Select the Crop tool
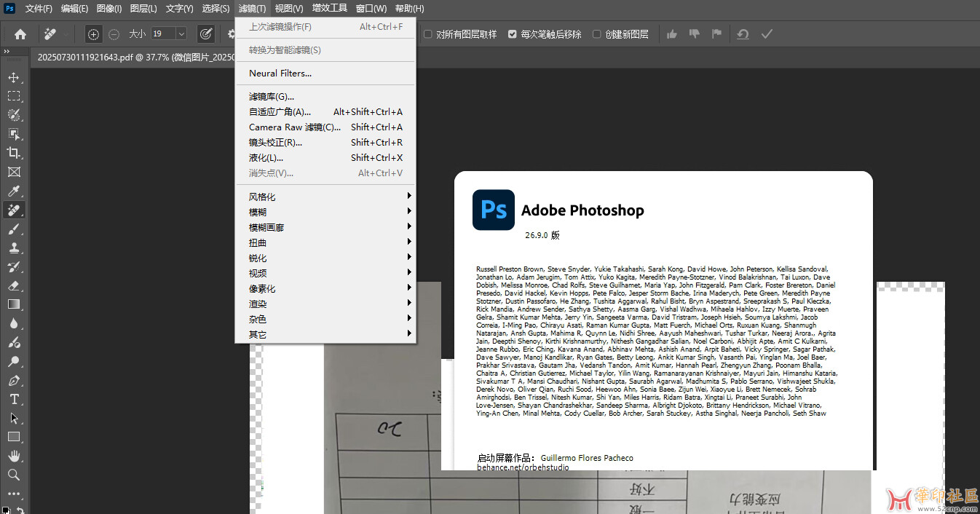 [14, 153]
